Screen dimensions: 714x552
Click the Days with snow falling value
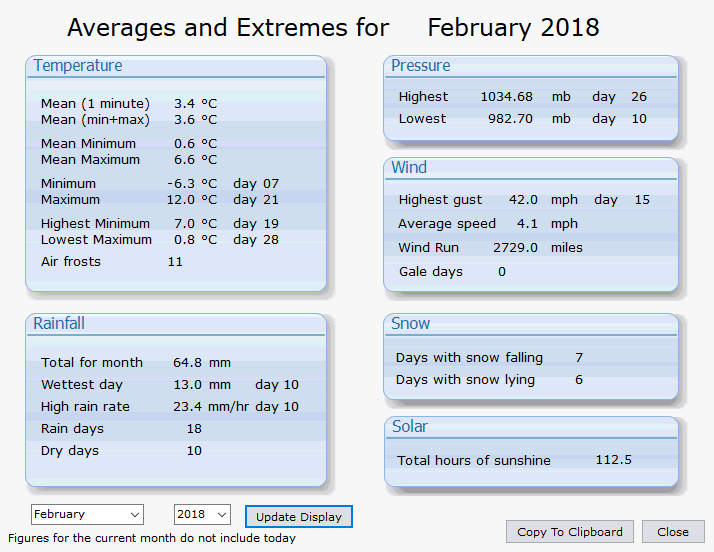click(x=579, y=358)
